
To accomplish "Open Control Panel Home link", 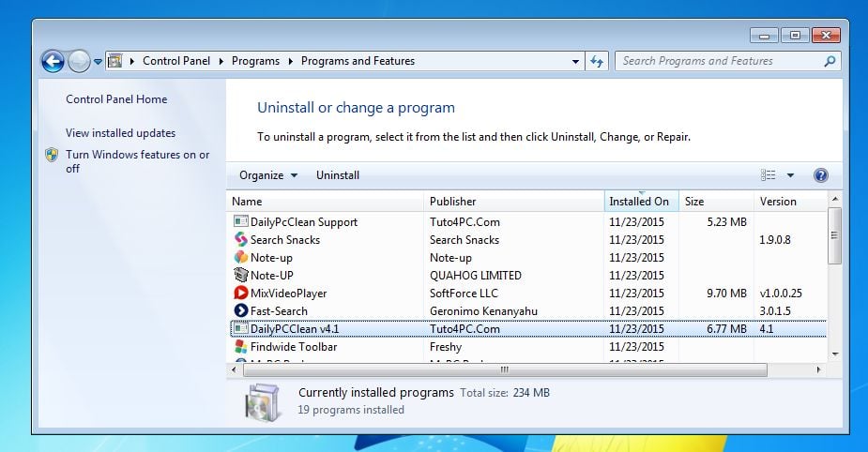I will (116, 99).
